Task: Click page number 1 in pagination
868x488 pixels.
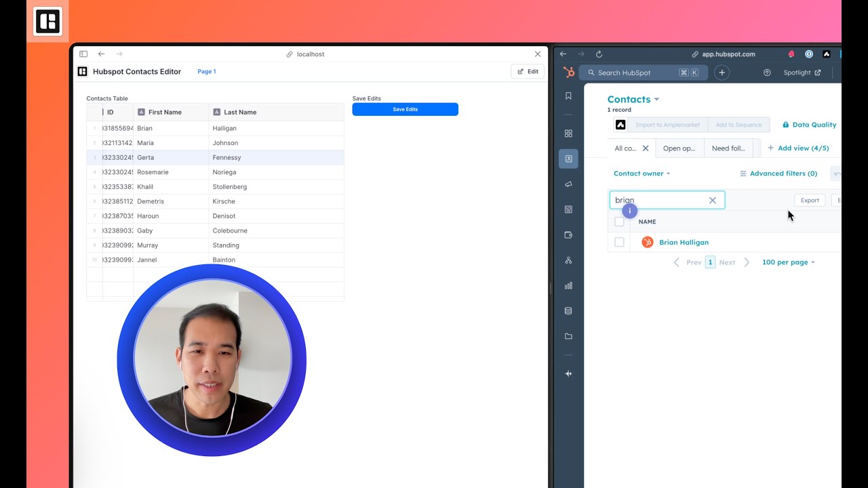Action: 710,262
